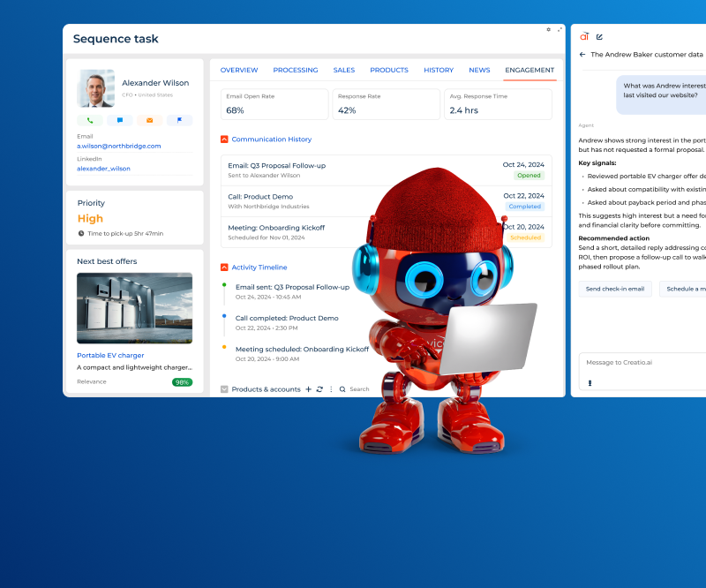
Task: Click the Portable EV charger product image
Action: click(135, 308)
